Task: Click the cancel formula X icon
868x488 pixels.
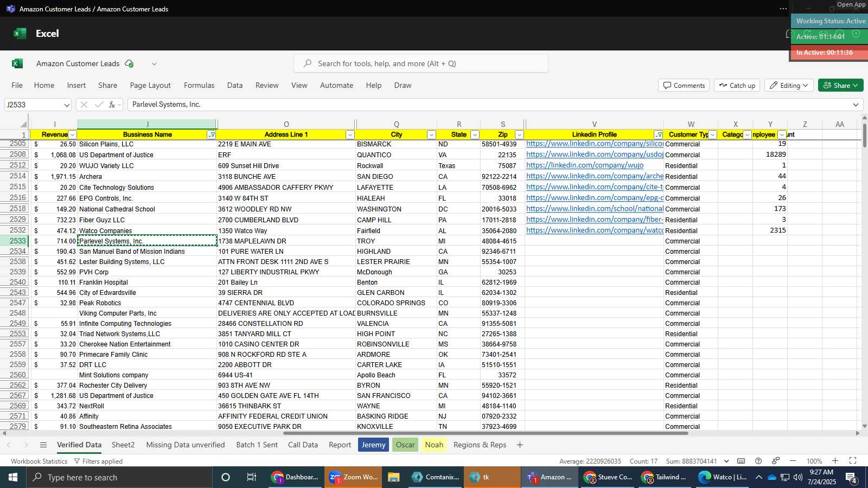Action: 84,105
